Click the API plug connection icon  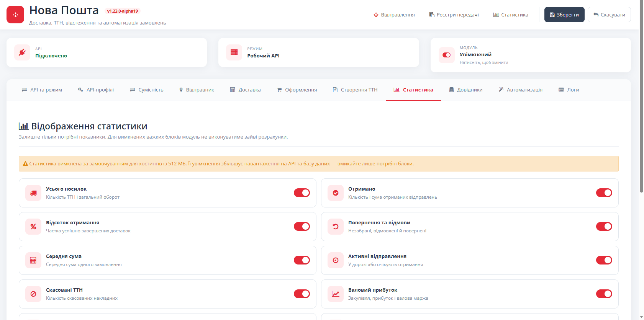pyautogui.click(x=22, y=52)
